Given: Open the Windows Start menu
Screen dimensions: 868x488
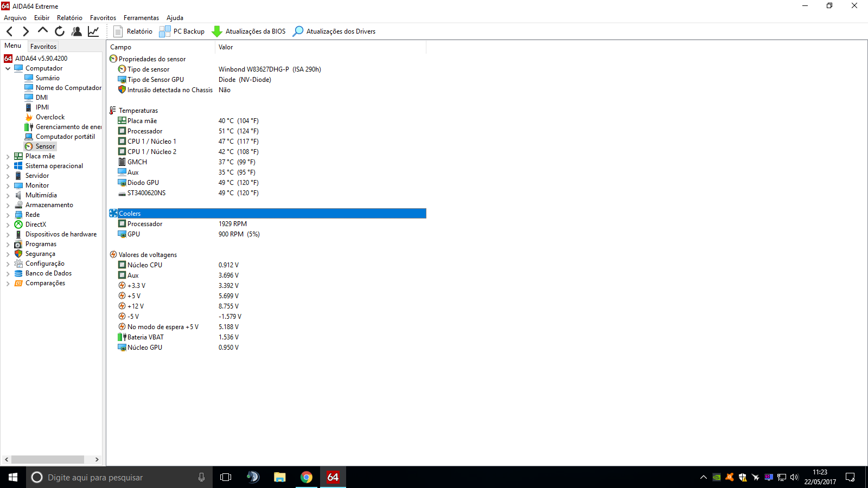Looking at the screenshot, I should pyautogui.click(x=13, y=477).
